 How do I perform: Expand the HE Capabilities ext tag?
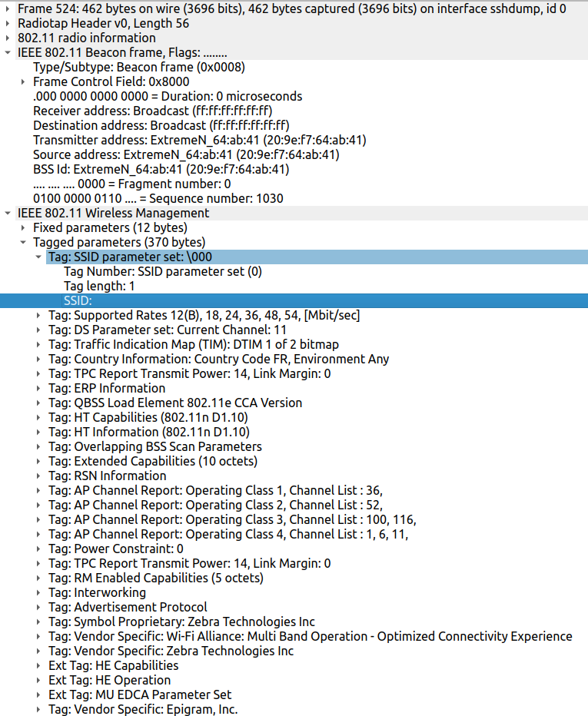pos(38,666)
